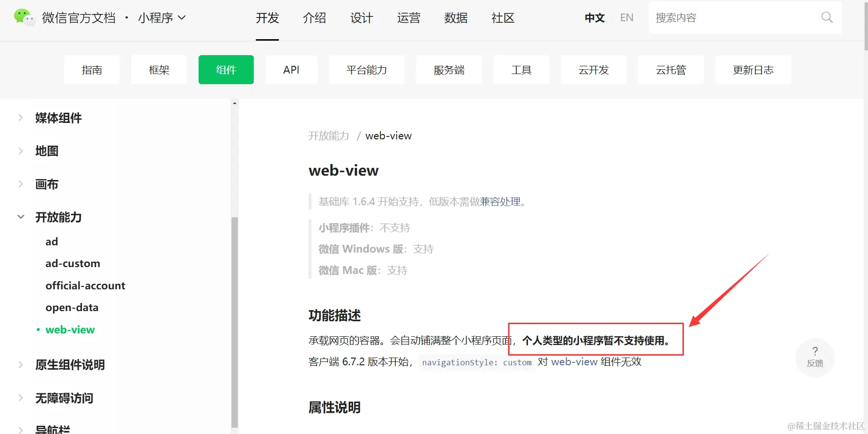Expand the 地图 section chevron
This screenshot has height=434, width=868.
(20, 151)
